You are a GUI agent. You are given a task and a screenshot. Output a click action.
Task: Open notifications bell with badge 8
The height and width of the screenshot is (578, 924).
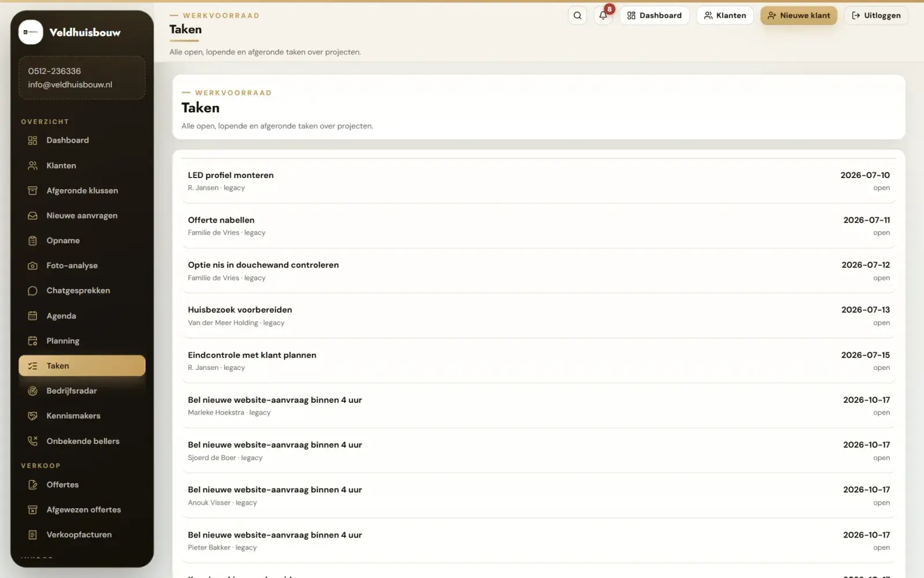tap(603, 16)
